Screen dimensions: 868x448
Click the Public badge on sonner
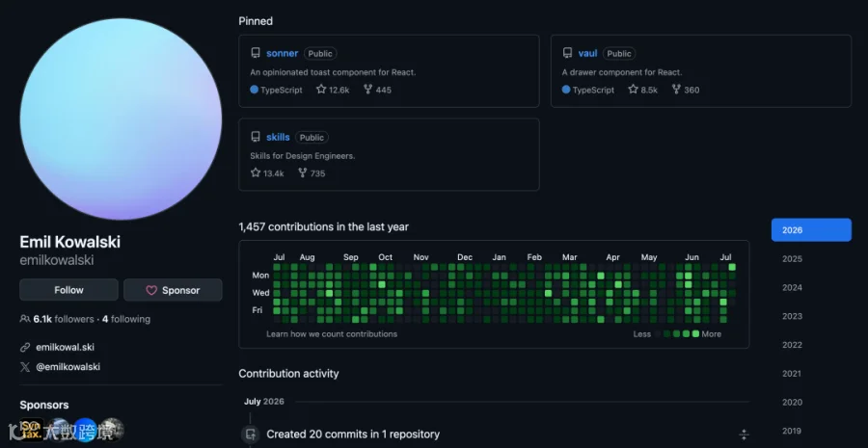click(320, 54)
